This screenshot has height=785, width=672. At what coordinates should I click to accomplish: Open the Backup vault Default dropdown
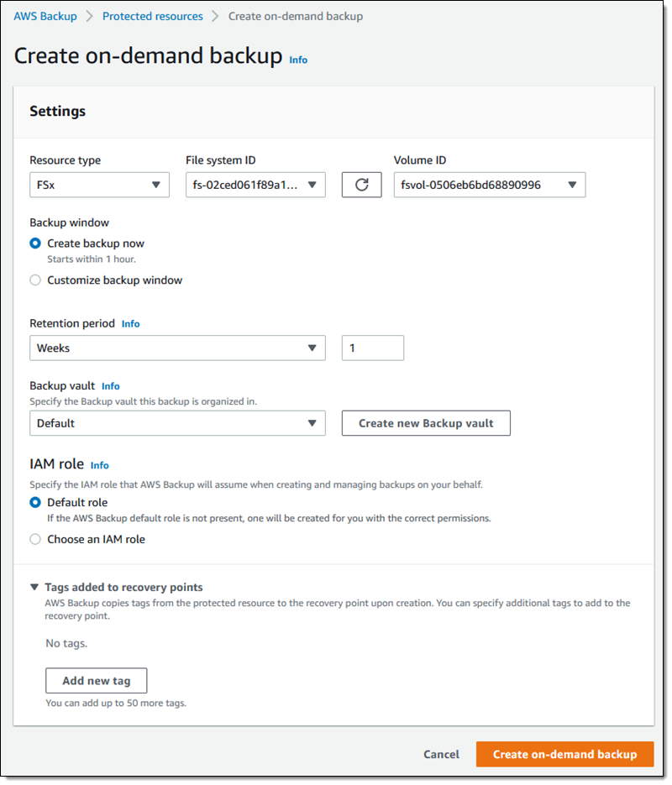pos(177,423)
